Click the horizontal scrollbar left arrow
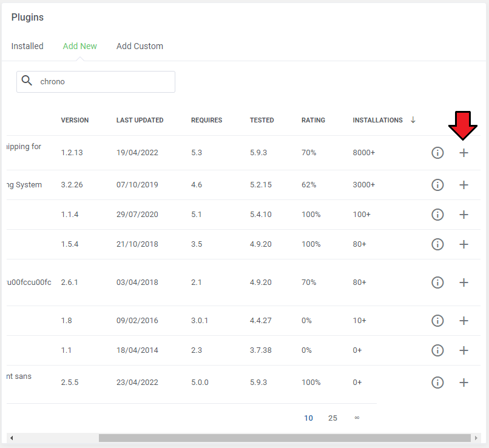Image resolution: width=489 pixels, height=448 pixels. coord(12,438)
